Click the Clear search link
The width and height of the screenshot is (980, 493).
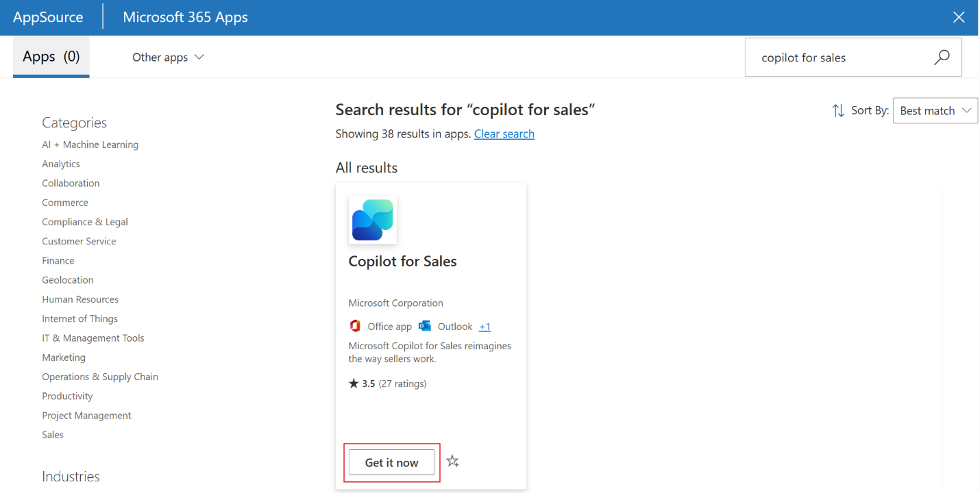pos(504,133)
